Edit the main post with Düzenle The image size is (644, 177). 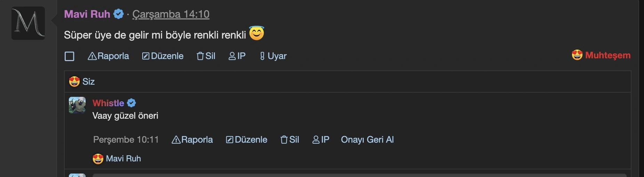coord(163,56)
